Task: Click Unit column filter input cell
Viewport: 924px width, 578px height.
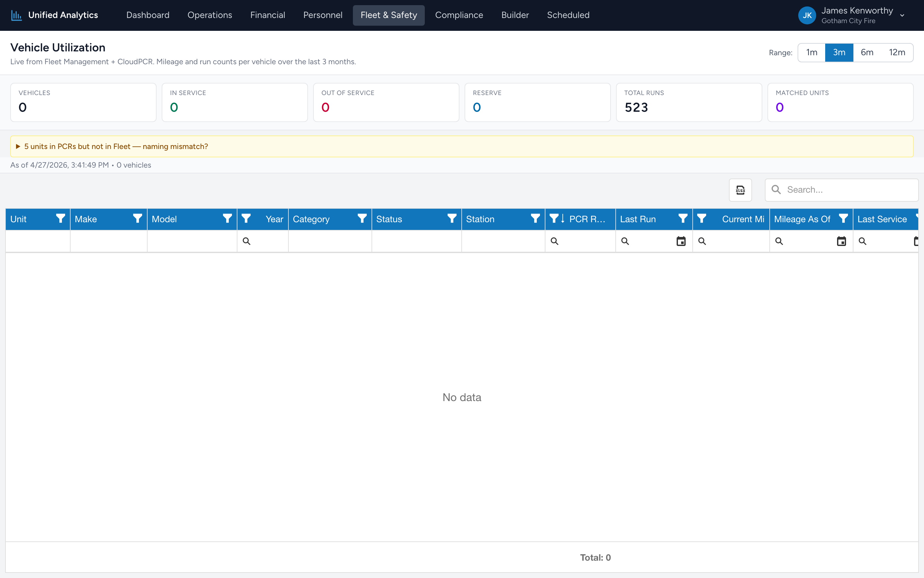Action: point(38,241)
